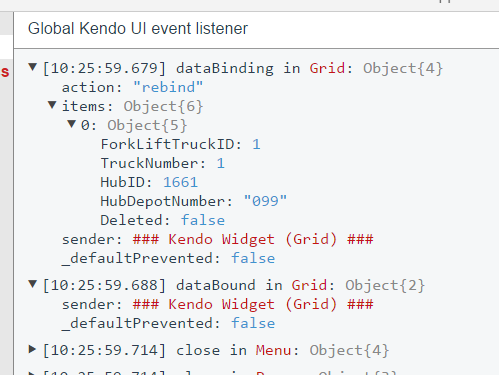Click the 10:25:59.679 timestamp
499x375 pixels.
click(104, 68)
